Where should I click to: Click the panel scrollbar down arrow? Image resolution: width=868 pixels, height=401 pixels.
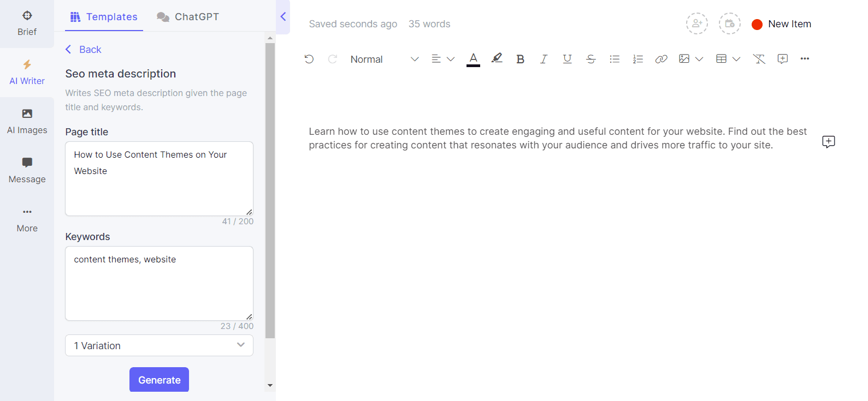tap(270, 385)
